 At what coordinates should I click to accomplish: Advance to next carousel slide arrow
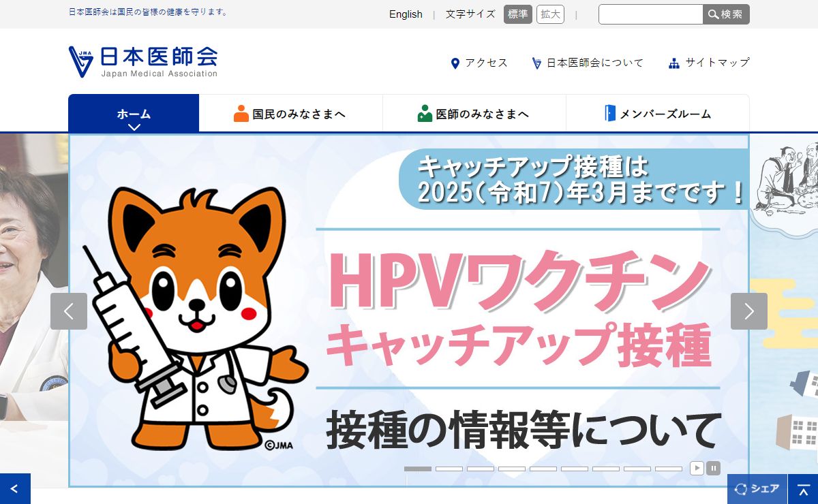click(x=748, y=311)
